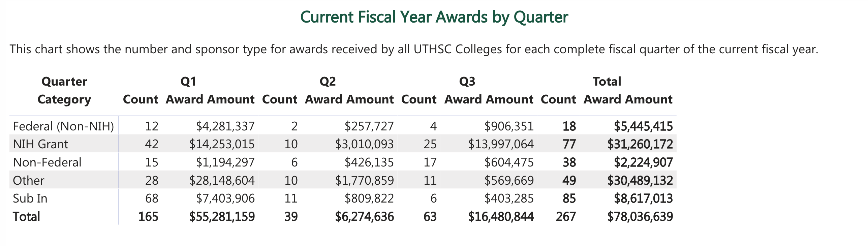Click Q2 total amount $6,274,636

[364, 217]
